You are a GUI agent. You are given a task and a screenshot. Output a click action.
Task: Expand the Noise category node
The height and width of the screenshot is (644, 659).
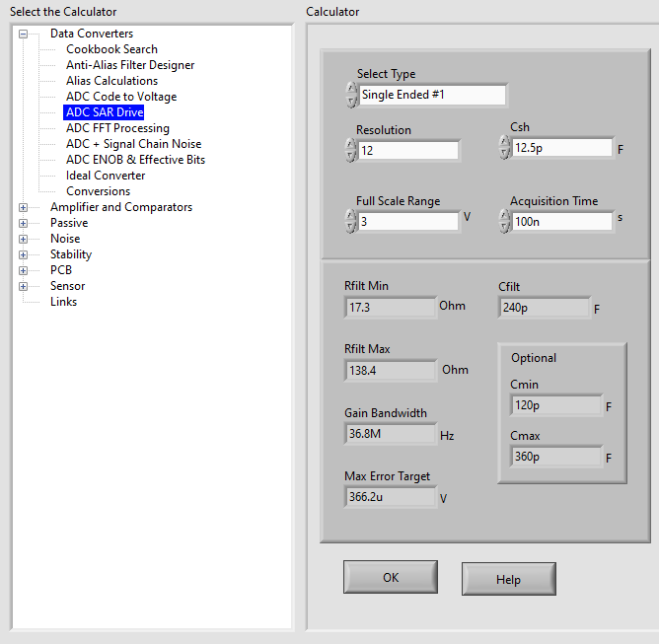point(23,239)
